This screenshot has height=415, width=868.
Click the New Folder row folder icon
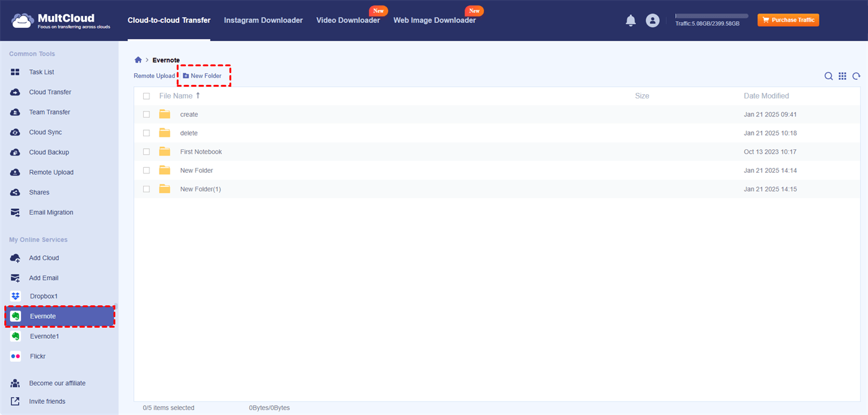click(x=164, y=170)
